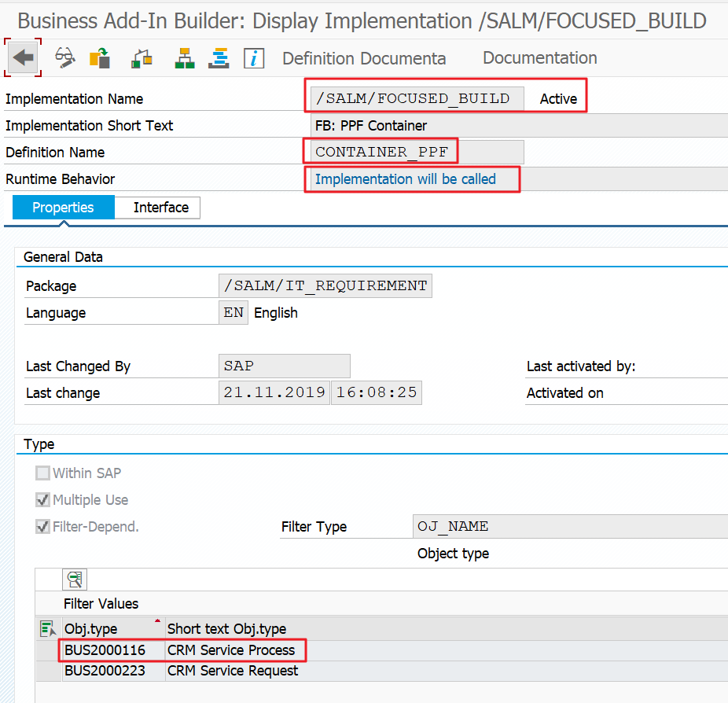Toggle the Multiple Use checkbox

43,500
